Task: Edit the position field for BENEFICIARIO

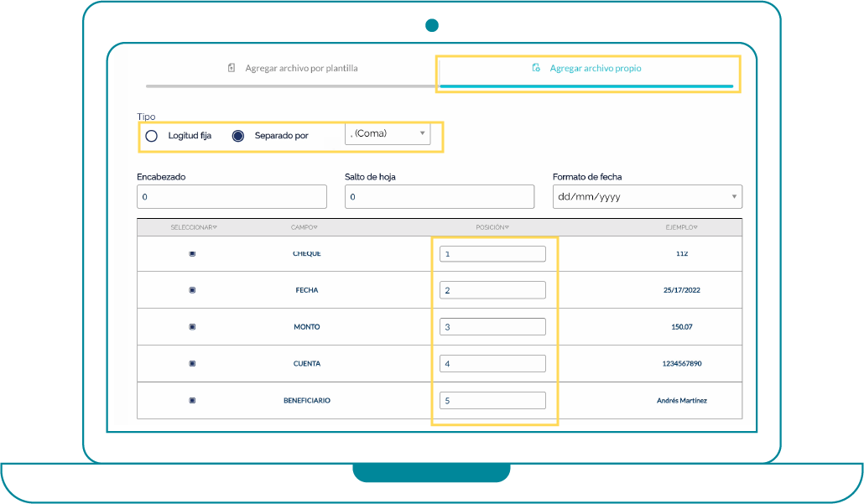Action: pos(492,401)
